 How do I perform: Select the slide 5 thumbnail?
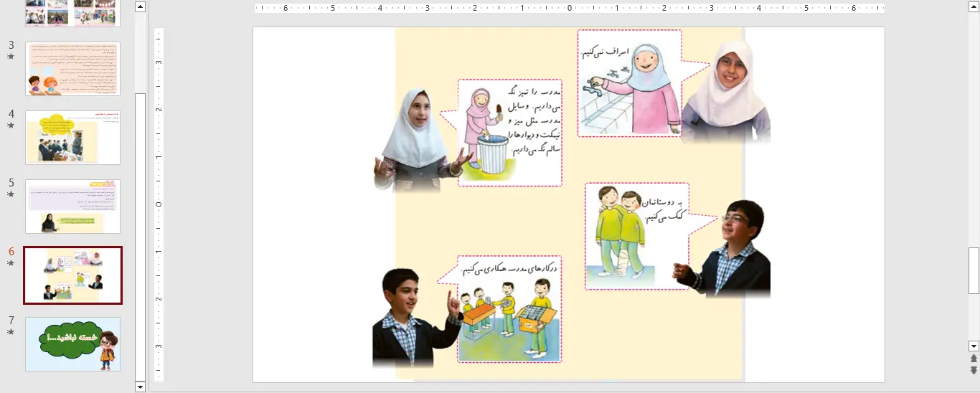(72, 207)
